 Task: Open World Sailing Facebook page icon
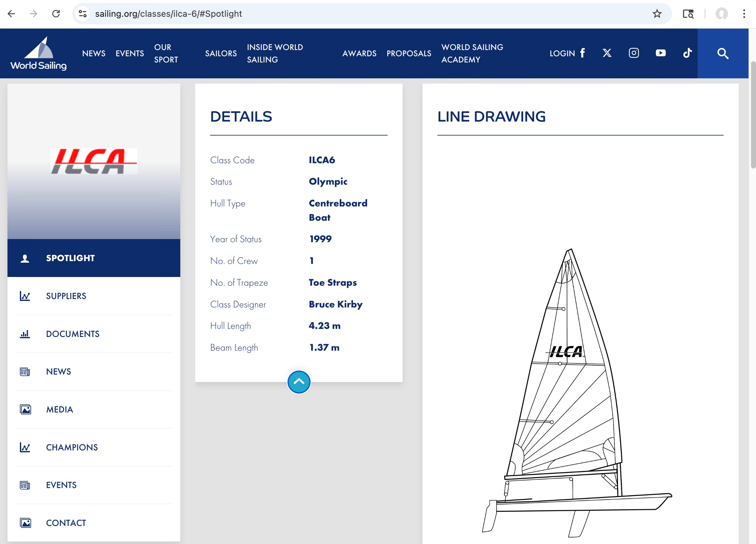coord(582,53)
